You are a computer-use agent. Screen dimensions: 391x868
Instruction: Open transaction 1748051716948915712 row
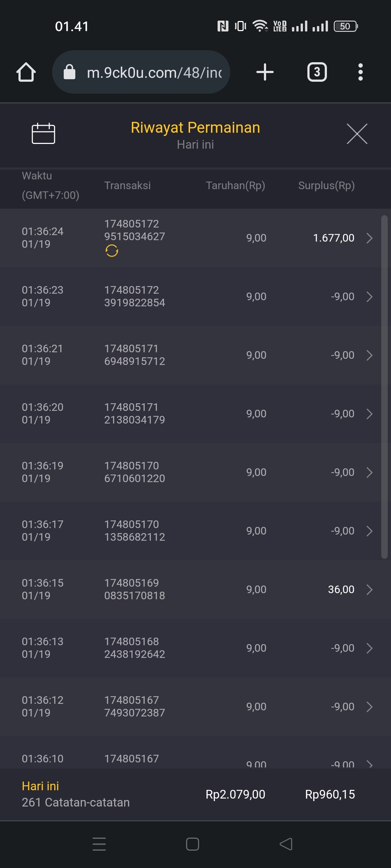pos(135,355)
